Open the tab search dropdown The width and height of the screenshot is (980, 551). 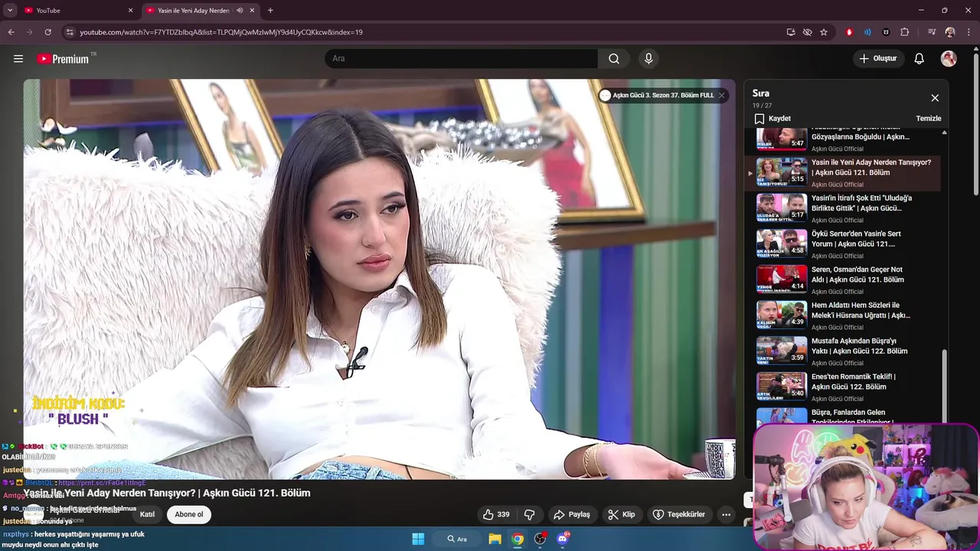click(x=10, y=11)
